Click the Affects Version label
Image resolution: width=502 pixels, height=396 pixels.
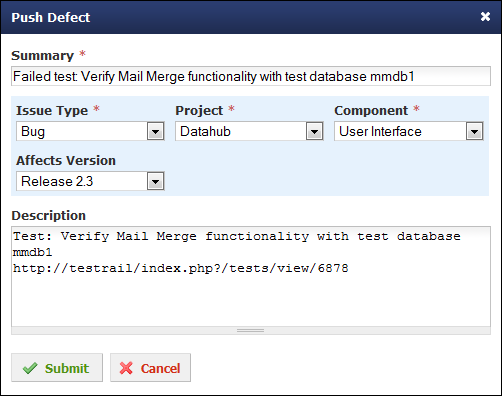pyautogui.click(x=66, y=160)
